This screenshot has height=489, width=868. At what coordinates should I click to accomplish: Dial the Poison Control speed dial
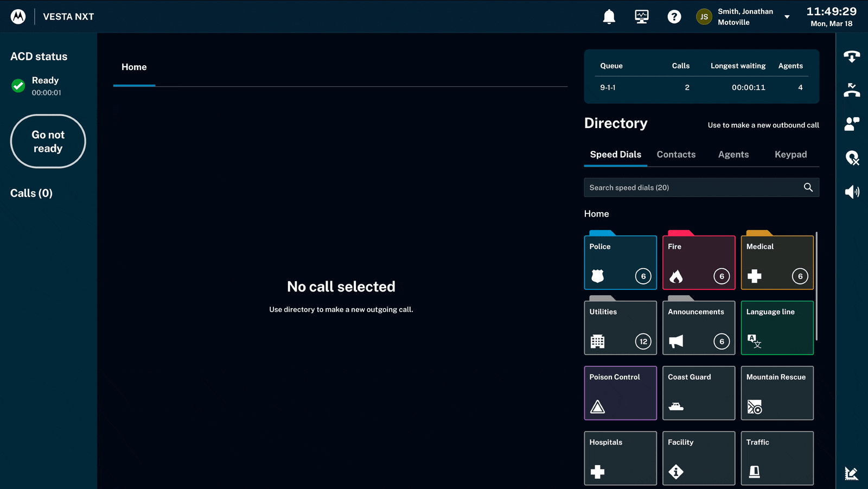click(x=620, y=393)
